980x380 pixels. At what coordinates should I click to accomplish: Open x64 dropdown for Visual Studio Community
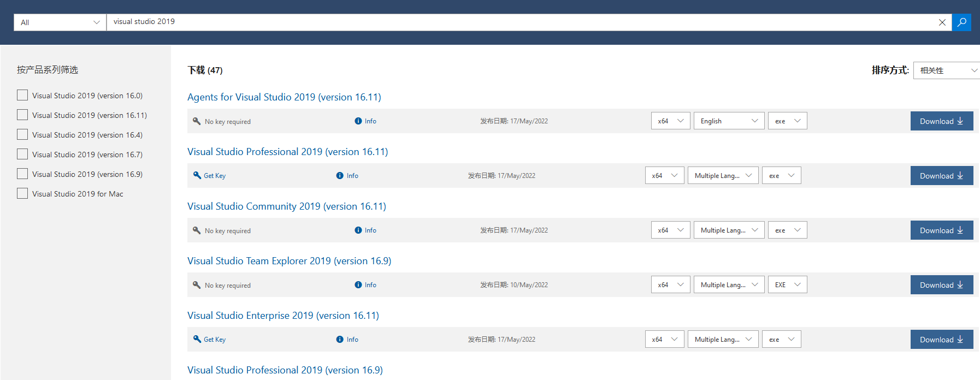670,230
